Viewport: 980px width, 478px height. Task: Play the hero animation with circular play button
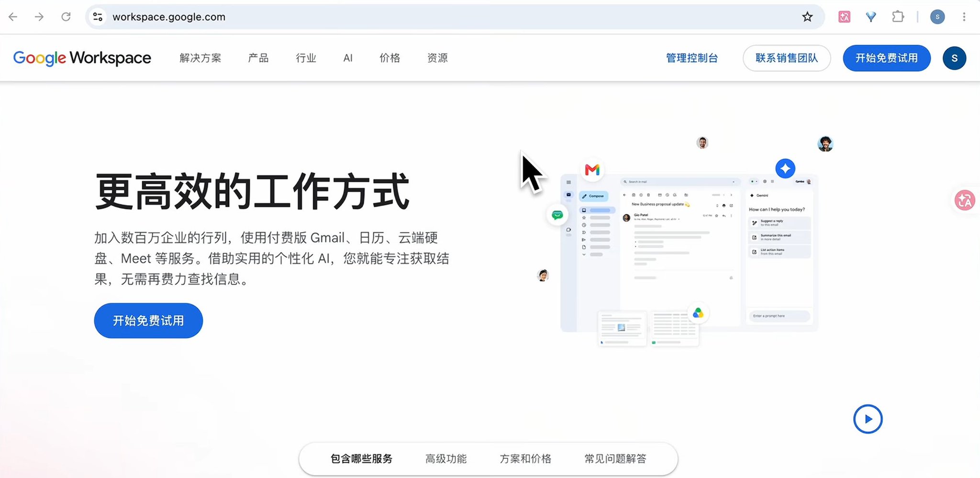(868, 419)
